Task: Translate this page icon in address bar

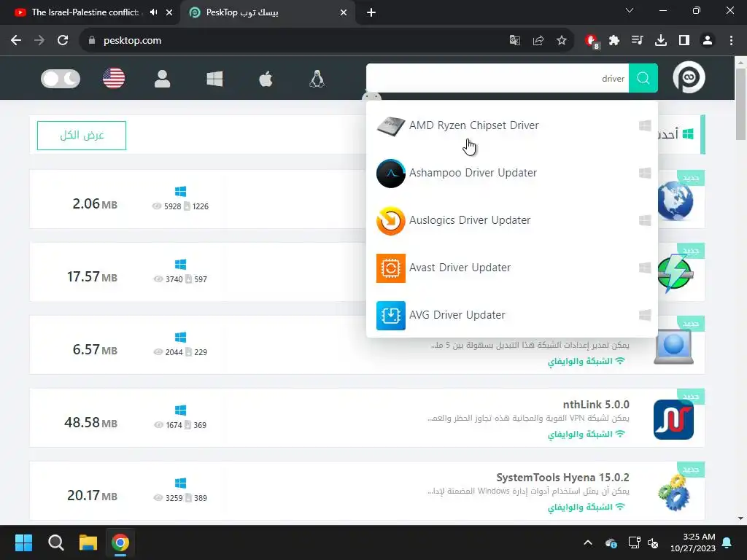Action: (x=514, y=41)
